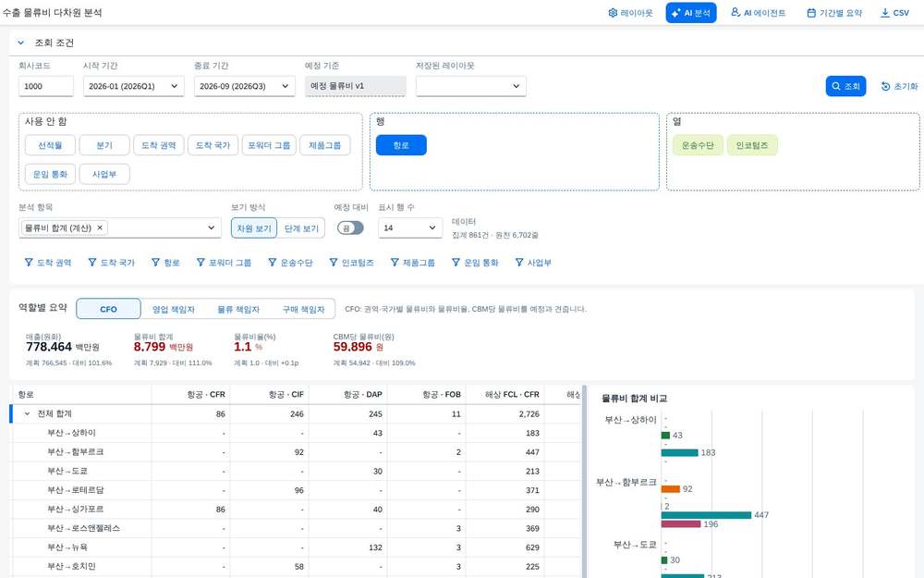
Task: Click the 예정 기준 field
Action: tap(356, 86)
